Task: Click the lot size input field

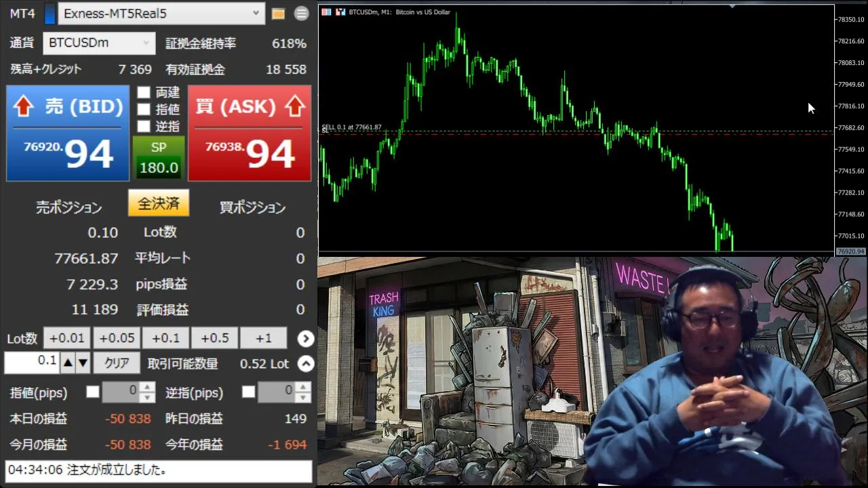Action: point(31,363)
